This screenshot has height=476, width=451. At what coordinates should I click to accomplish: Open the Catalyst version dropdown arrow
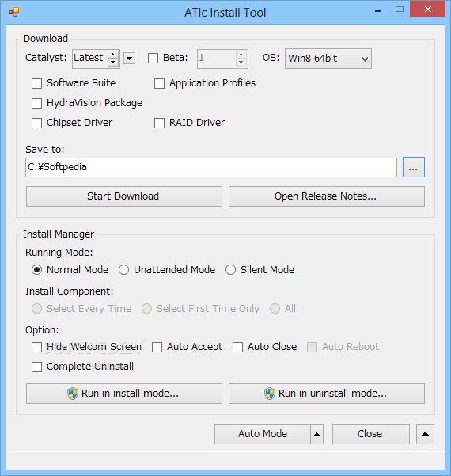(x=130, y=59)
